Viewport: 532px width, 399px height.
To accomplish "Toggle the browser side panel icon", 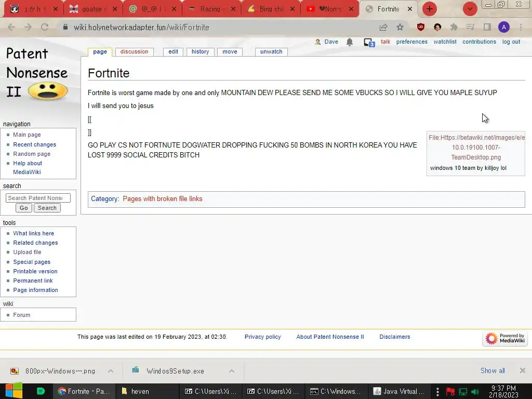I will point(487,27).
